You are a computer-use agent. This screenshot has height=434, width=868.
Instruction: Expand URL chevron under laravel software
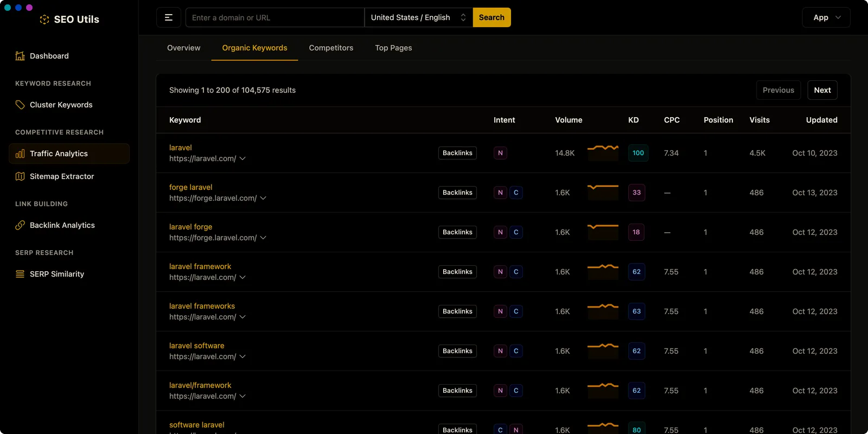pos(242,356)
